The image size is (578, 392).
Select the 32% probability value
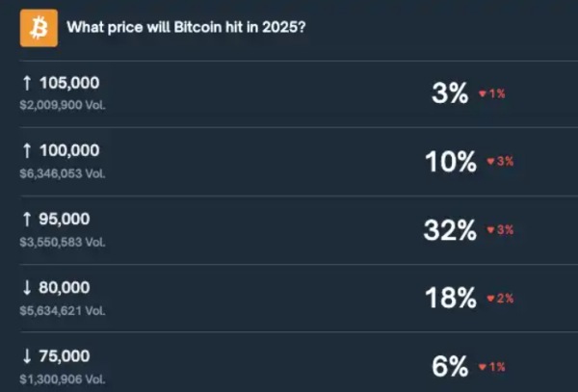[x=450, y=231]
